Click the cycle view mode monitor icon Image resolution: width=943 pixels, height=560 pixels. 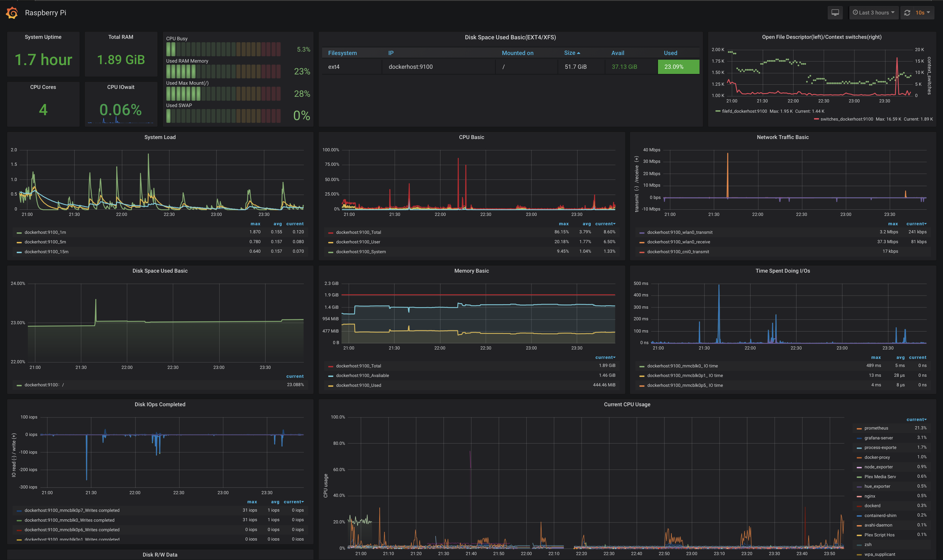coord(835,13)
